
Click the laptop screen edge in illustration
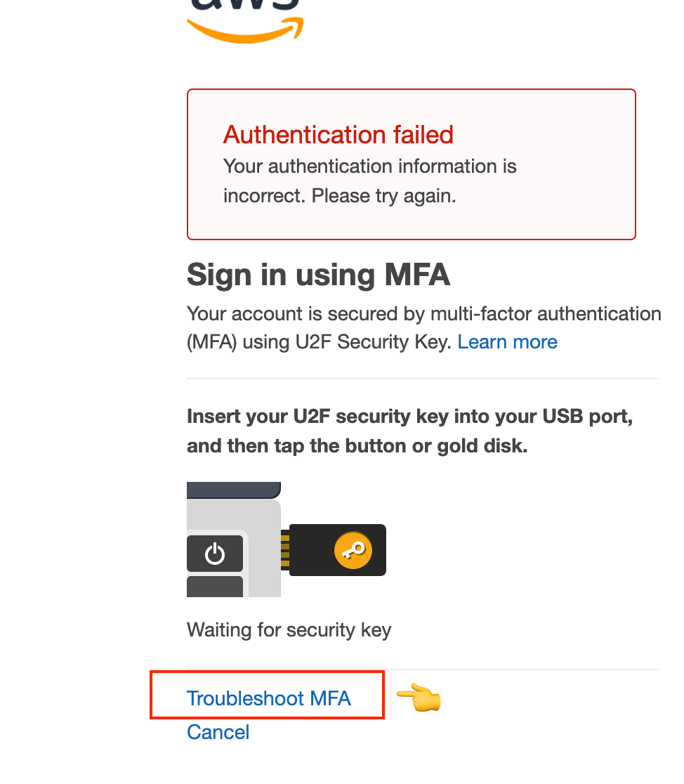(233, 490)
